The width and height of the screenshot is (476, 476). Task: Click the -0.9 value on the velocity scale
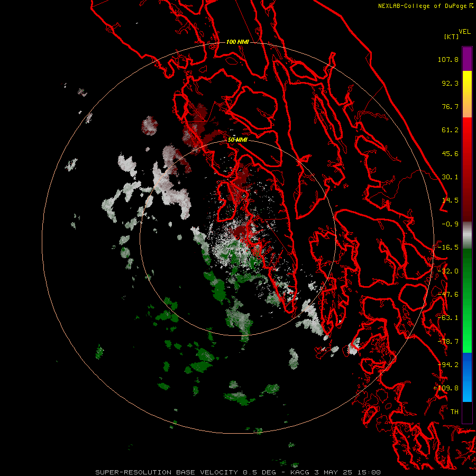[x=450, y=224]
